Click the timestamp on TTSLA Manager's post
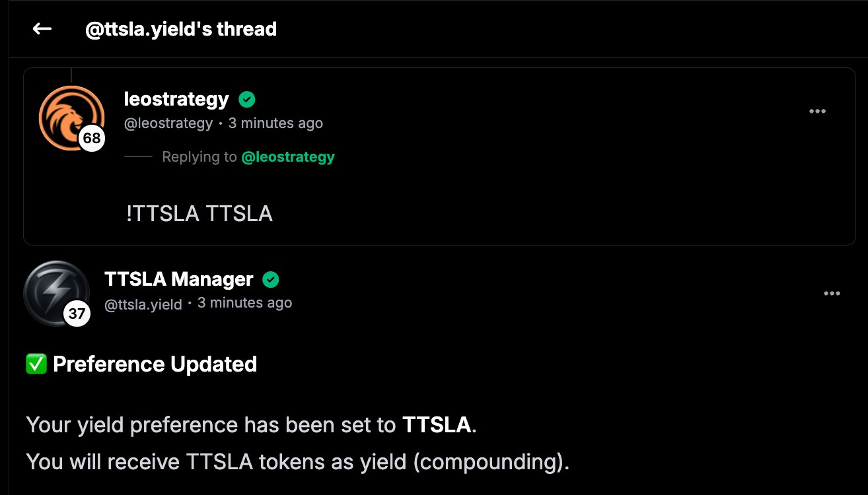Image resolution: width=868 pixels, height=495 pixels. 244,303
